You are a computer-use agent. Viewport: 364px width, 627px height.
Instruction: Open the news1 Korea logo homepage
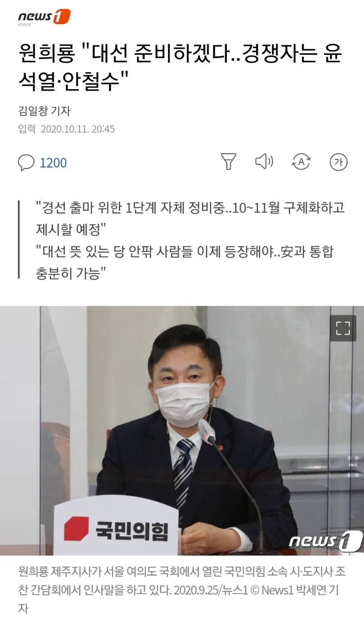tap(44, 18)
